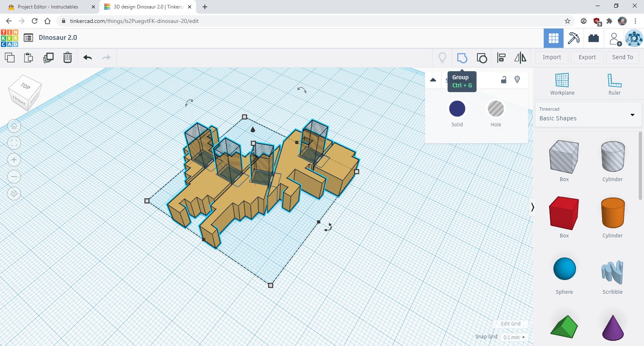This screenshot has width=644, height=346.
Task: Click the address bar URL
Action: [x=134, y=21]
